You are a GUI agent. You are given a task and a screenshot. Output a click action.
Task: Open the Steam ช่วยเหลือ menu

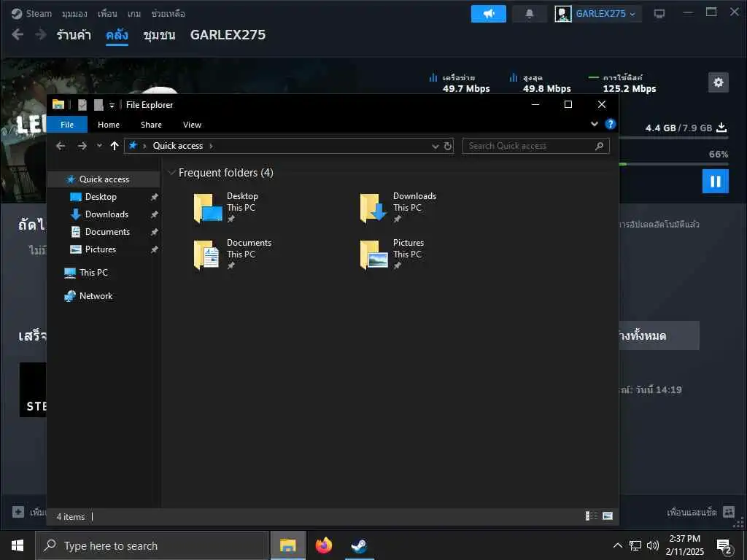coord(168,13)
